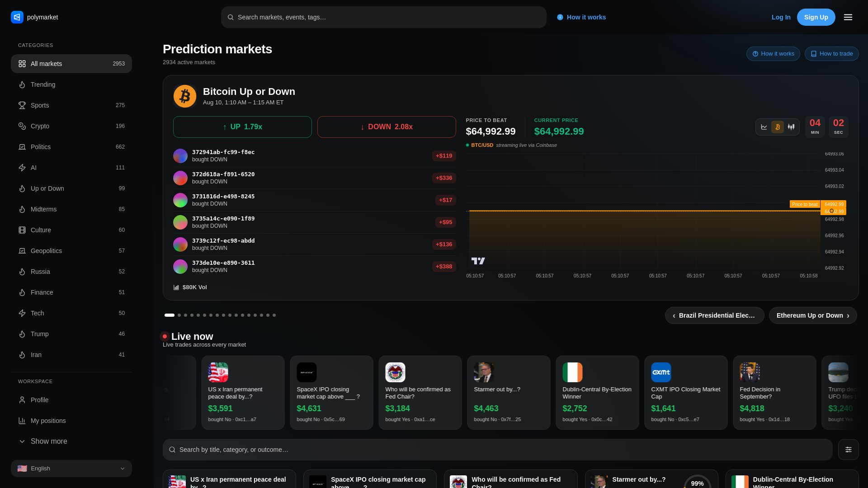Select the first carousel pagination indicator

170,315
